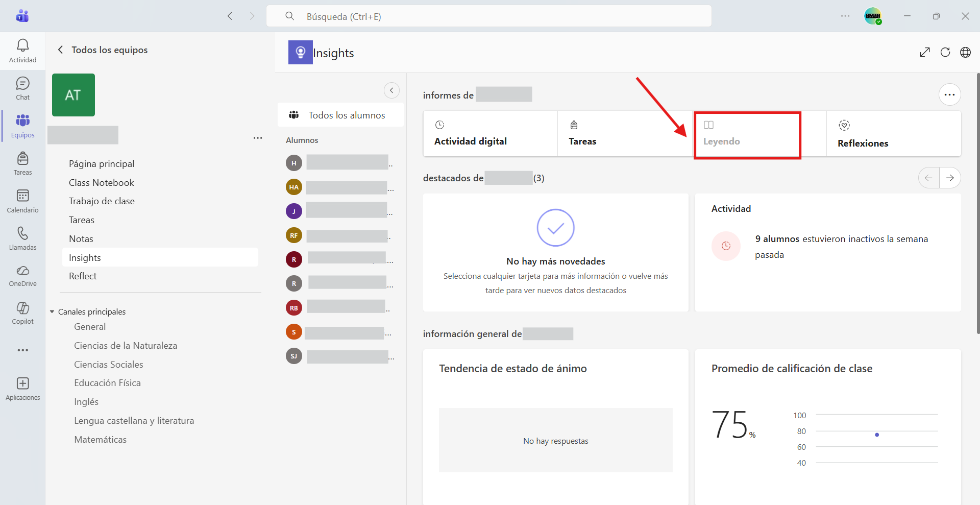Screen dimensions: 980x505
Task: Click the AT team avatar
Action: pos(73,95)
